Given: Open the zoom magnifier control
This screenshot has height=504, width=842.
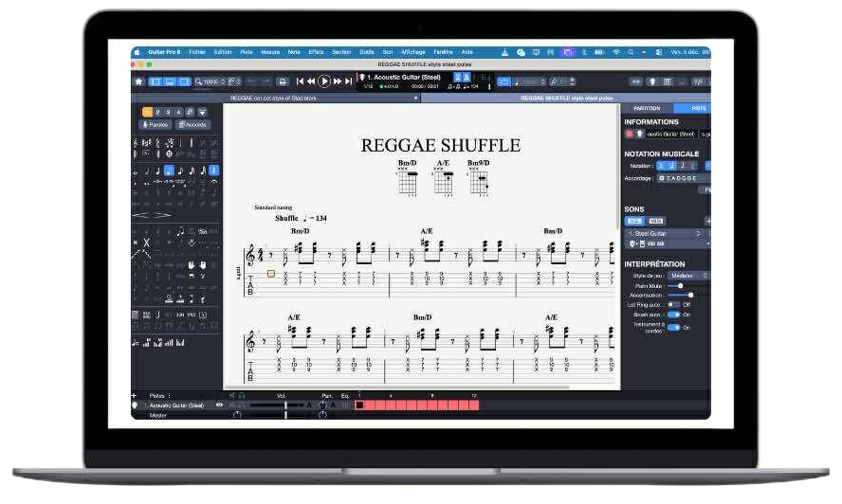Looking at the screenshot, I should [199, 81].
